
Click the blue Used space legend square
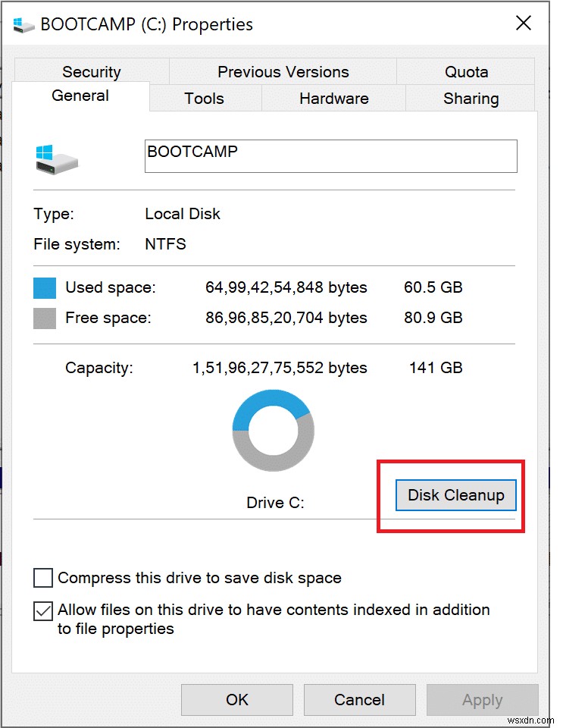coord(45,287)
